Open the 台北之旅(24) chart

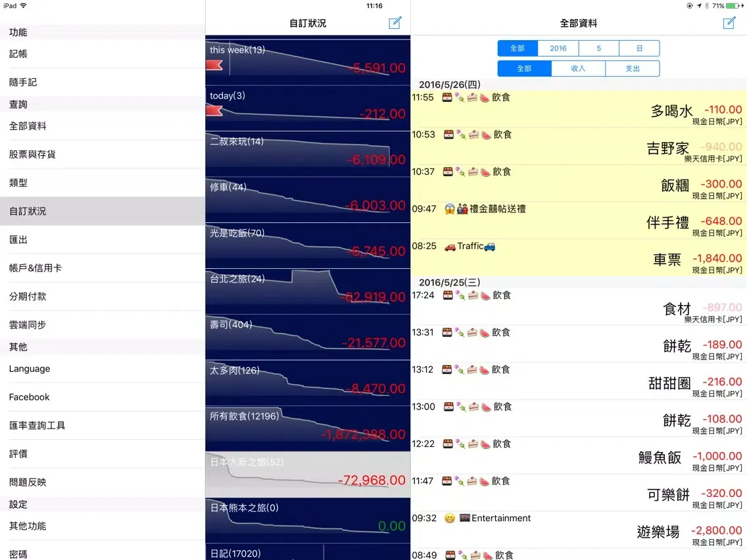click(308, 291)
